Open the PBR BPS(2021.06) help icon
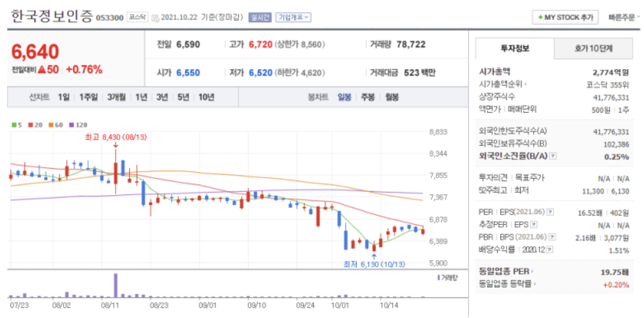Viewport: 644px width, 318px height. pyautogui.click(x=552, y=237)
